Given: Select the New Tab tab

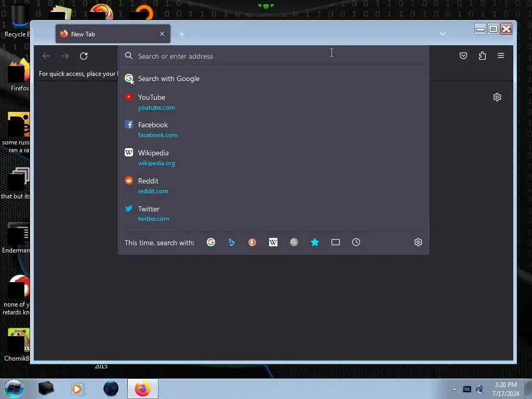Looking at the screenshot, I should click(113, 34).
